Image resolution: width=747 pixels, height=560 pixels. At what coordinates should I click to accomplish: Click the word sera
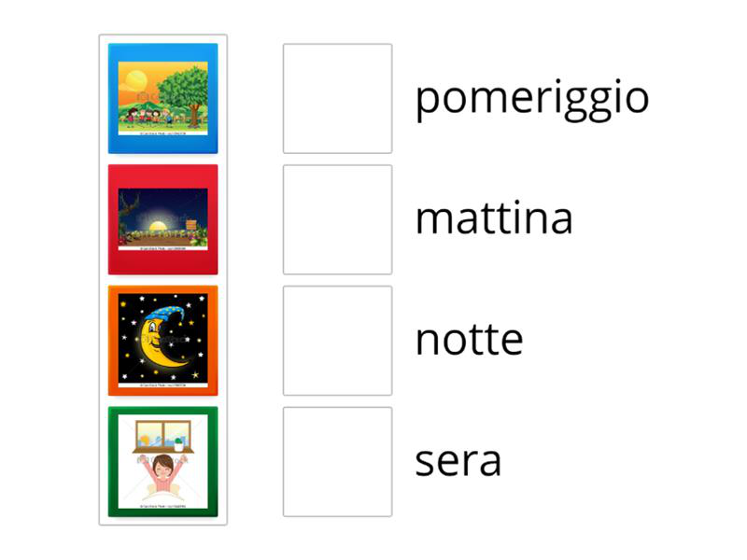pyautogui.click(x=458, y=462)
